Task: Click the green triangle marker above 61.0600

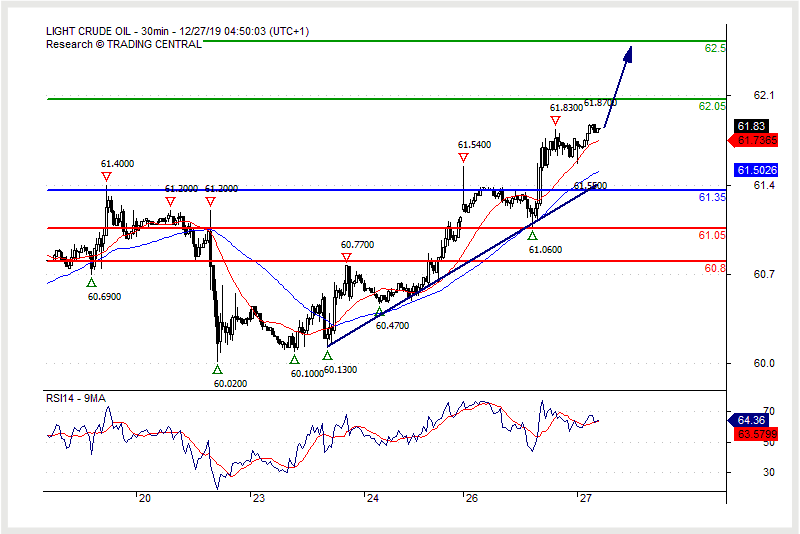Action: tap(532, 236)
